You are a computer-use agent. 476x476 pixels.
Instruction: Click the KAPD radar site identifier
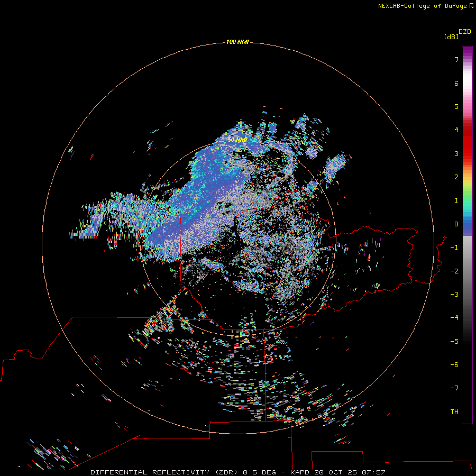(300, 472)
